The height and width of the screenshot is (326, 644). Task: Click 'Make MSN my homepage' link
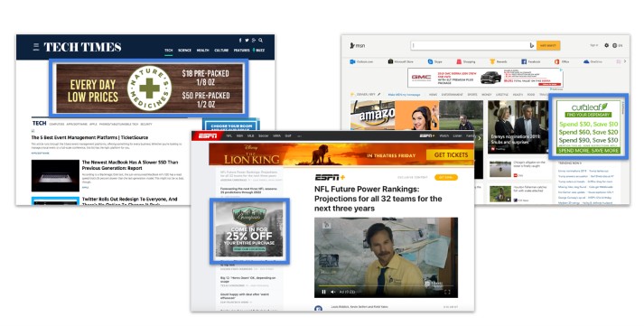[404, 95]
